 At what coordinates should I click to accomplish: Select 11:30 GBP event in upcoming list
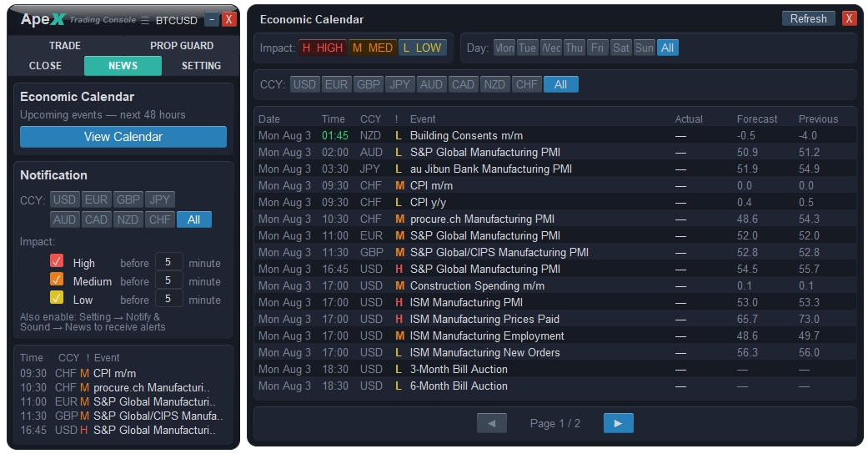pos(123,416)
